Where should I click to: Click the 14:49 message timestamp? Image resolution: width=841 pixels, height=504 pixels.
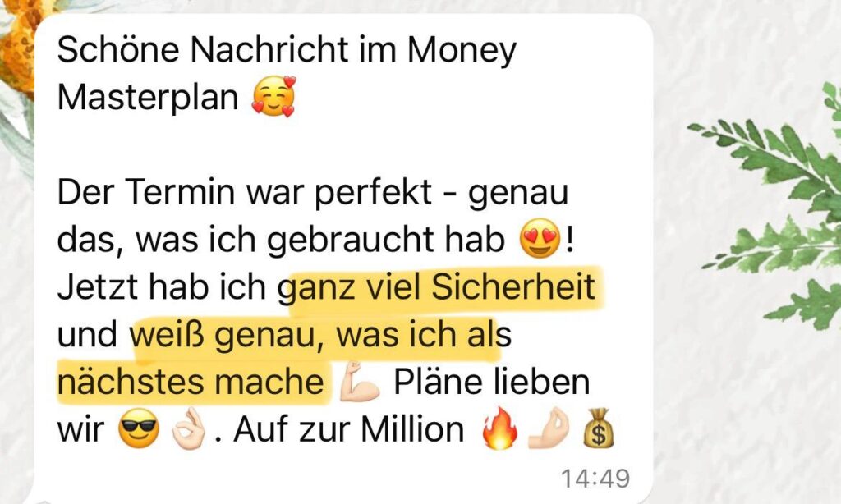595,479
